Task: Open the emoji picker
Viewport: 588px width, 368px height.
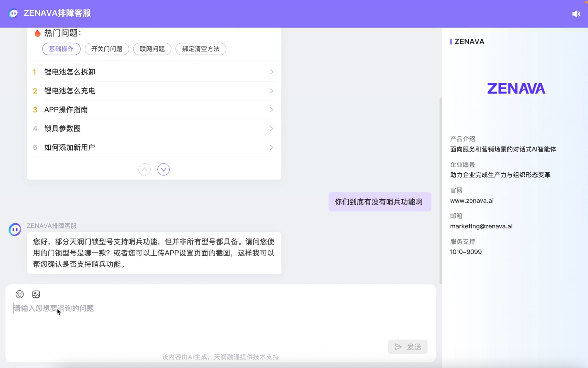Action: tap(20, 294)
